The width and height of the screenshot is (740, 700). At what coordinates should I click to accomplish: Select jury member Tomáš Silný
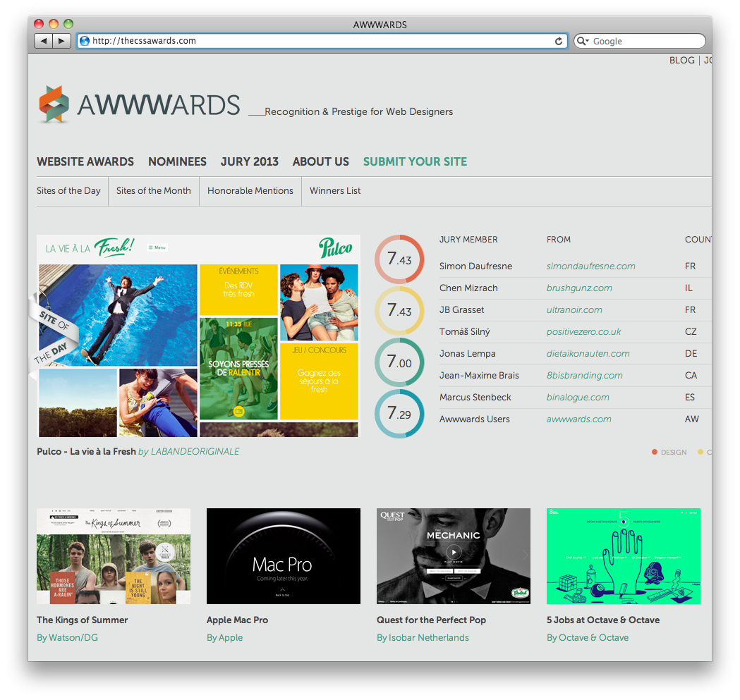pyautogui.click(x=465, y=331)
